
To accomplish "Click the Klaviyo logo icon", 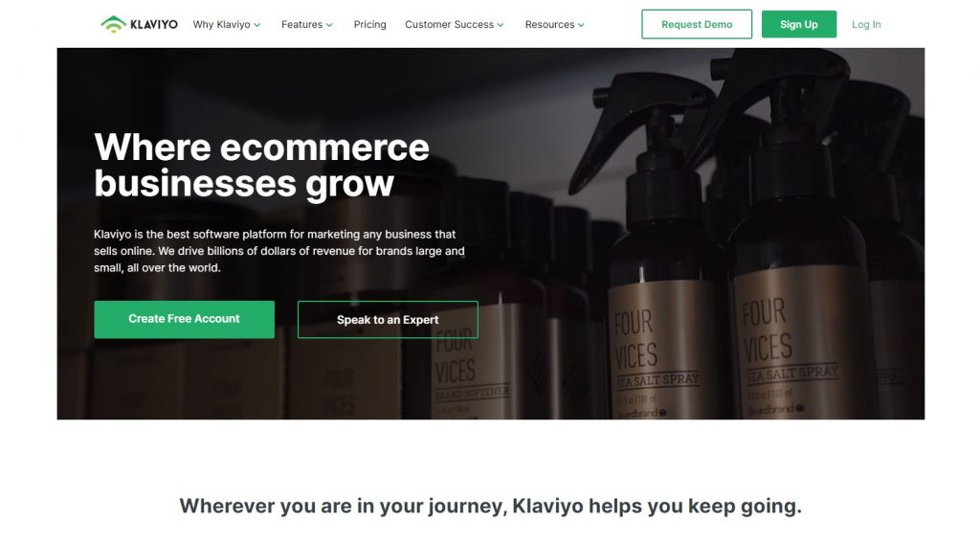I will click(x=113, y=24).
